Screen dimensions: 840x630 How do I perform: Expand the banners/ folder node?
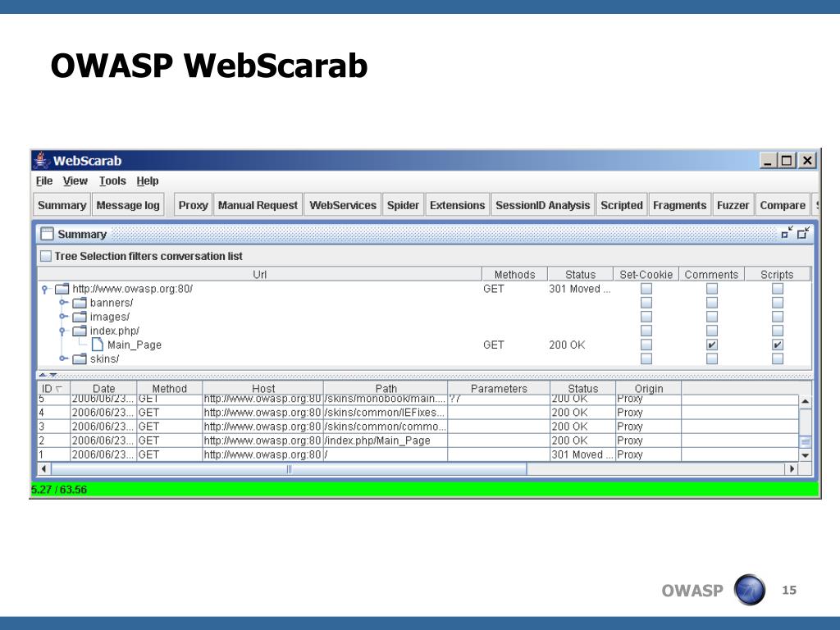coord(62,302)
